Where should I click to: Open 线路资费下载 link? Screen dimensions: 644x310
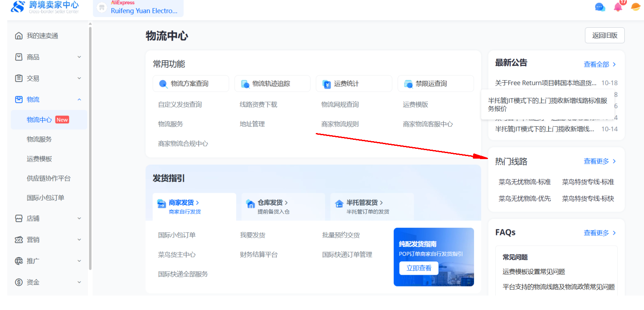(x=258, y=104)
